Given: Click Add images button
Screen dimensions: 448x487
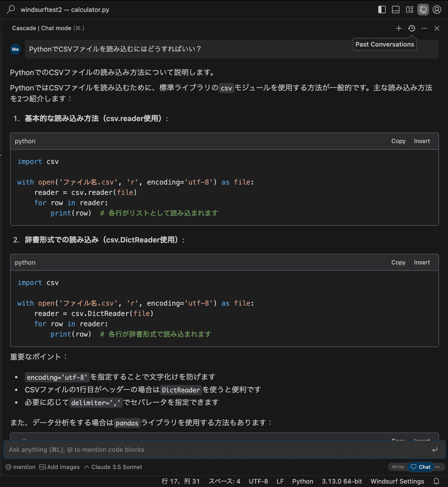Looking at the screenshot, I should [x=59, y=467].
